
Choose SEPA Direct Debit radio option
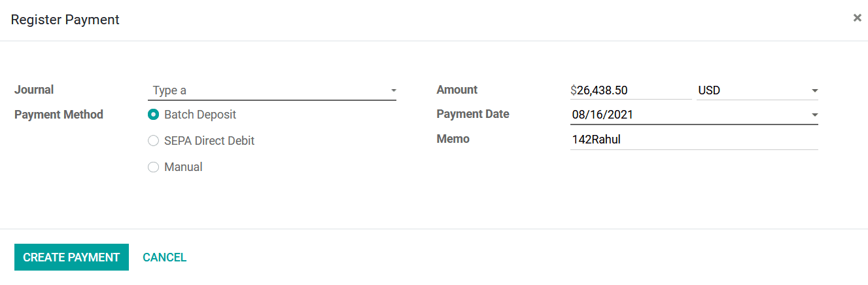154,141
